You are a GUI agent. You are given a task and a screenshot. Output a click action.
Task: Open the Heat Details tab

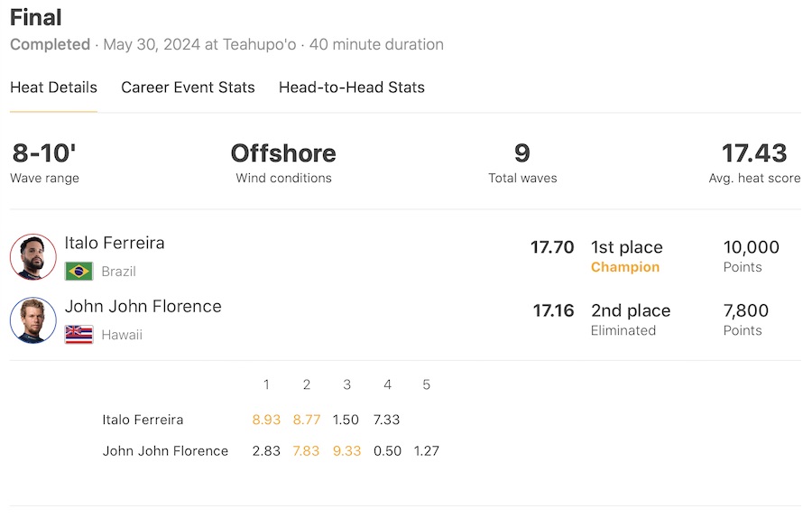coord(53,88)
